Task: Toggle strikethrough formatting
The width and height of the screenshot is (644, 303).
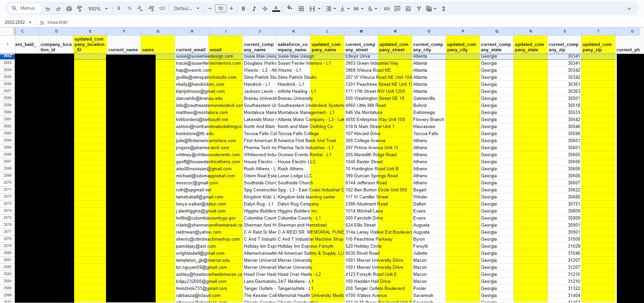Action: click(x=265, y=9)
